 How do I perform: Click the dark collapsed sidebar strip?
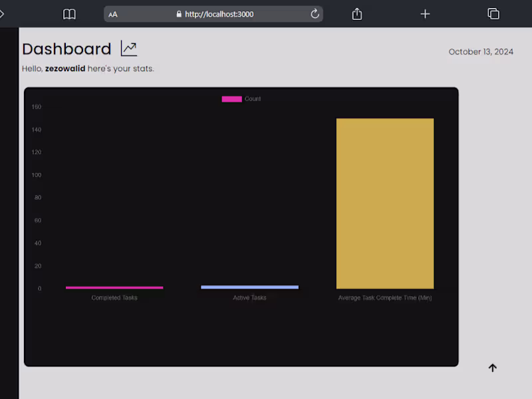(9, 213)
